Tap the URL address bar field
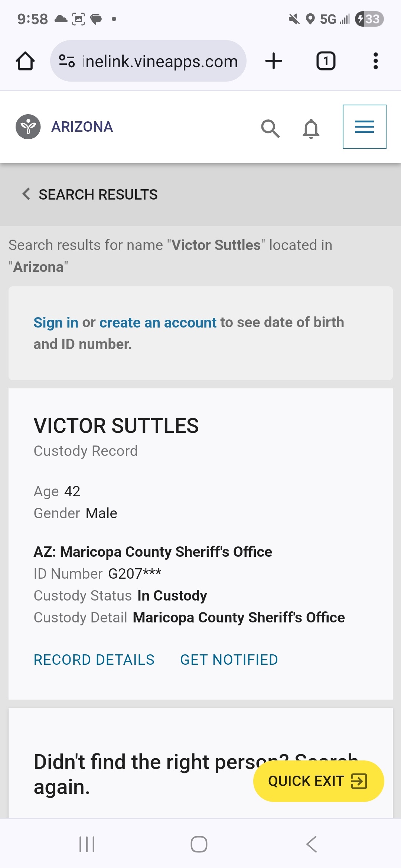 tap(160, 61)
